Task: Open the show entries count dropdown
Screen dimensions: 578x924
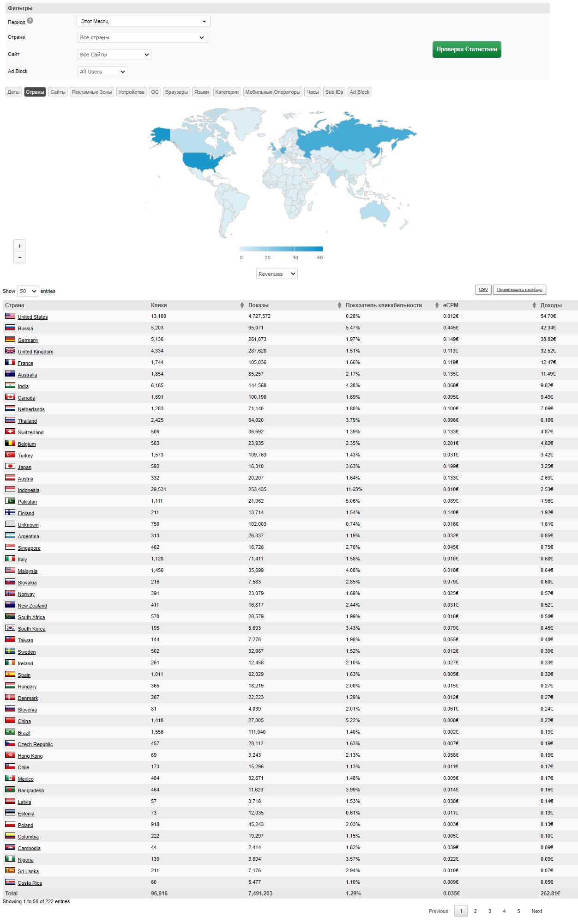Action: pos(28,291)
